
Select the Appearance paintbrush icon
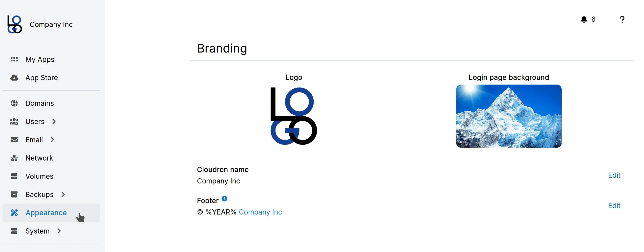[x=14, y=213]
